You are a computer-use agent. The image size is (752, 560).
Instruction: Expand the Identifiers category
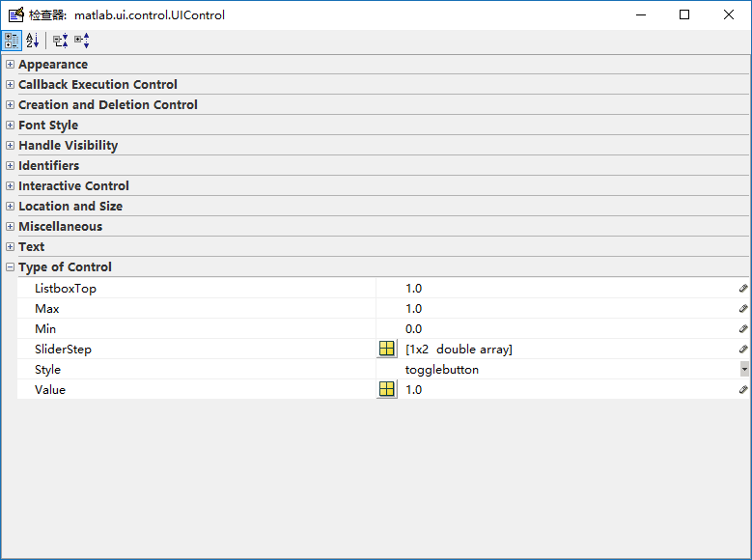10,165
